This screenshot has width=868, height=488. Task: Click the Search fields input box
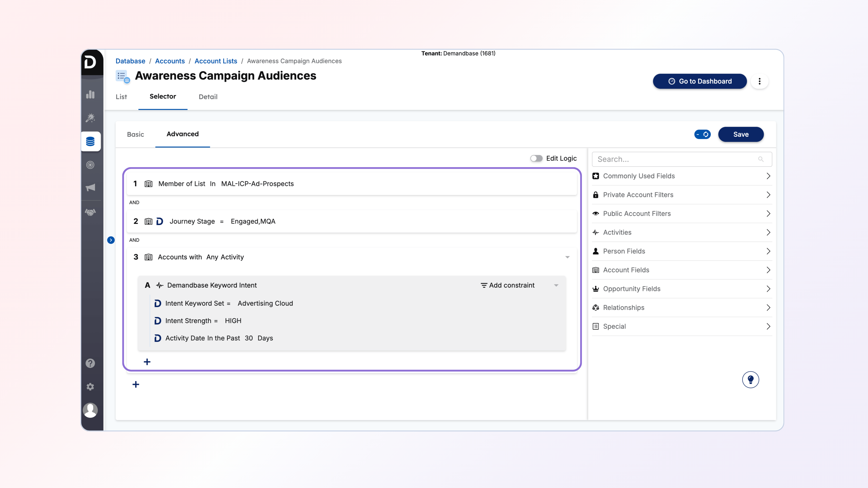point(682,159)
